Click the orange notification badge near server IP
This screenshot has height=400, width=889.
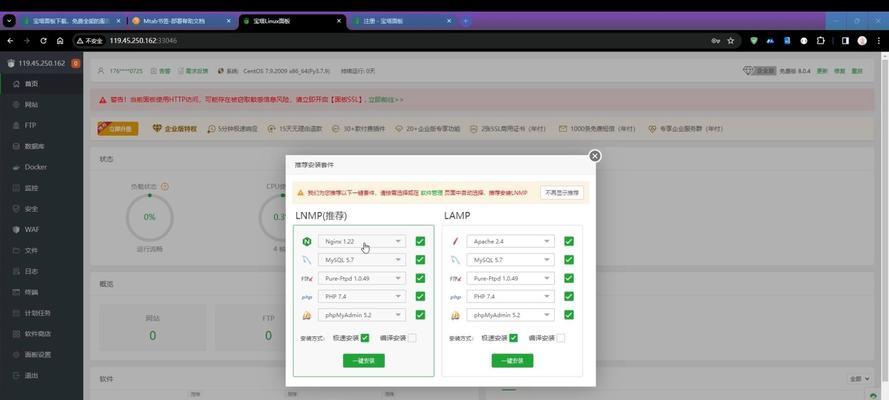75,63
